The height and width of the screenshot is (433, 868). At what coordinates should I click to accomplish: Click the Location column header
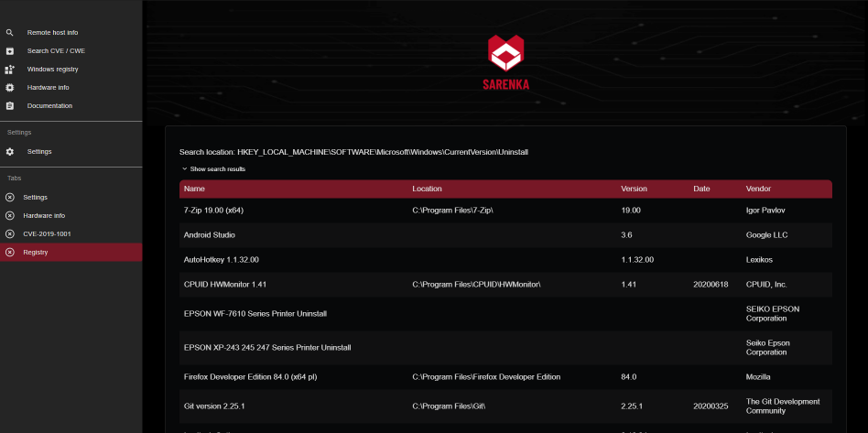(427, 189)
